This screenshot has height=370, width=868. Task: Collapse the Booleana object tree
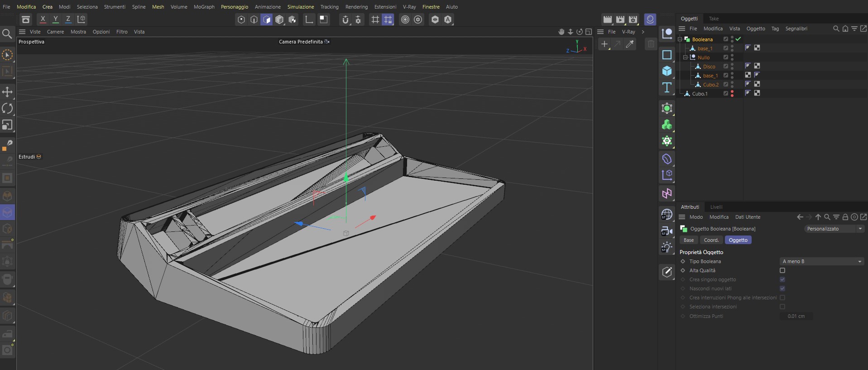[680, 39]
